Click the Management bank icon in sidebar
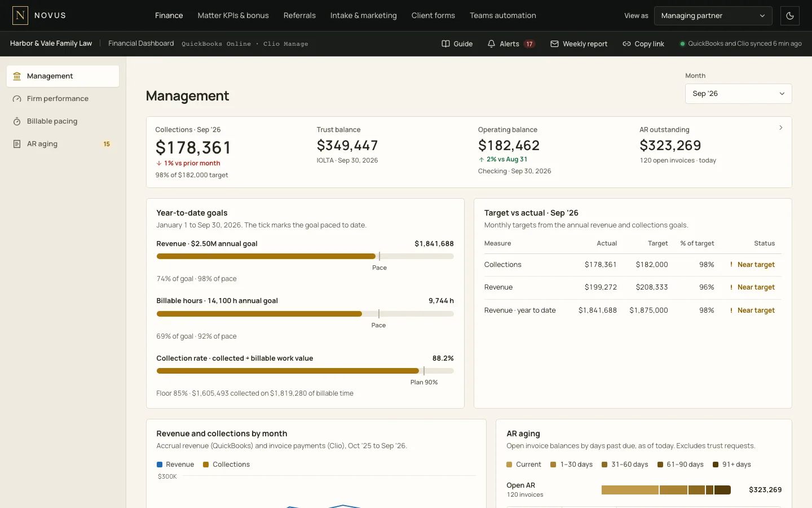The height and width of the screenshot is (508, 812). click(x=17, y=76)
